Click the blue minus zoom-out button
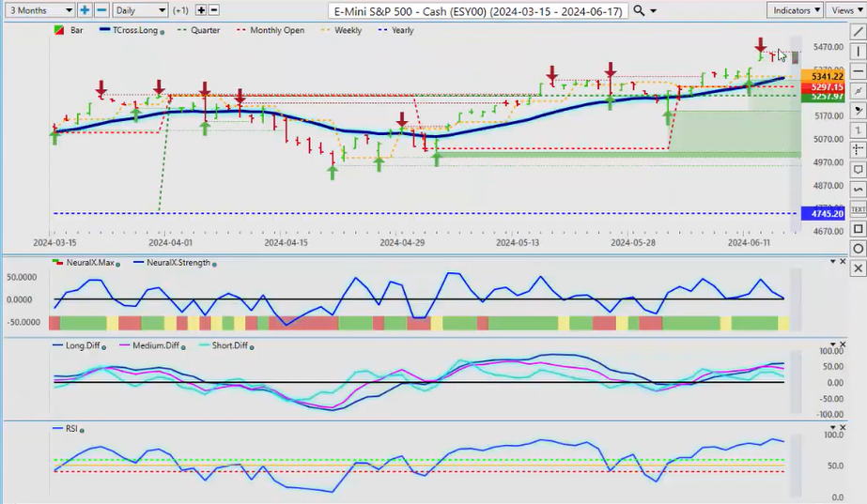The width and height of the screenshot is (867, 504). point(102,10)
